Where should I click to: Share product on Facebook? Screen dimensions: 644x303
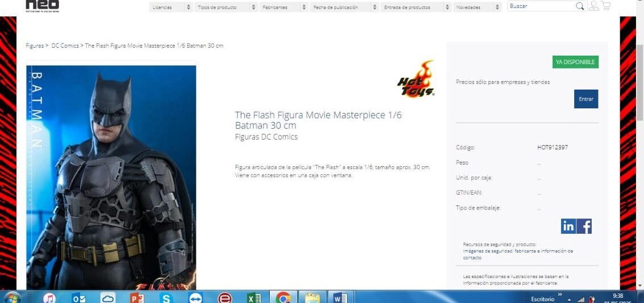tap(584, 226)
